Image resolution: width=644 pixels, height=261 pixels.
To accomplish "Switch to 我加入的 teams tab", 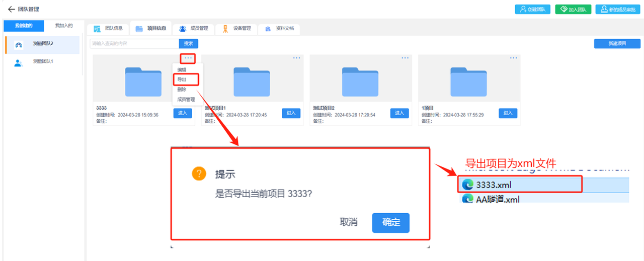I will click(x=64, y=26).
